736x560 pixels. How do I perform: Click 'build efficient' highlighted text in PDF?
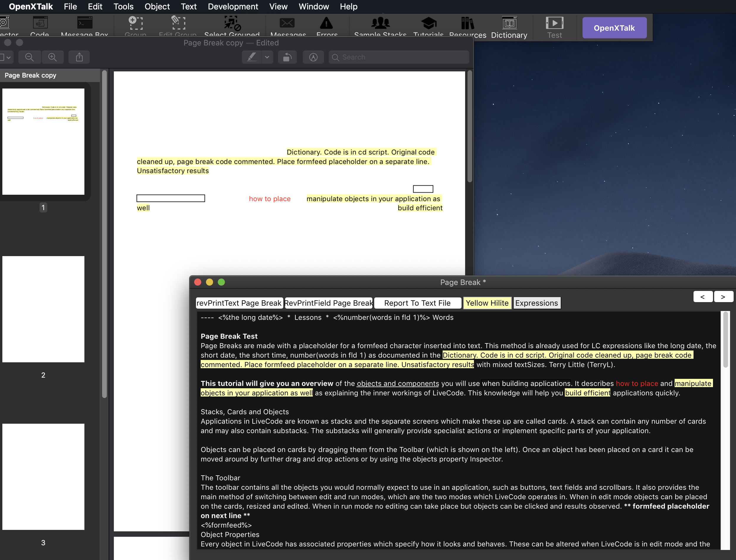(x=420, y=208)
